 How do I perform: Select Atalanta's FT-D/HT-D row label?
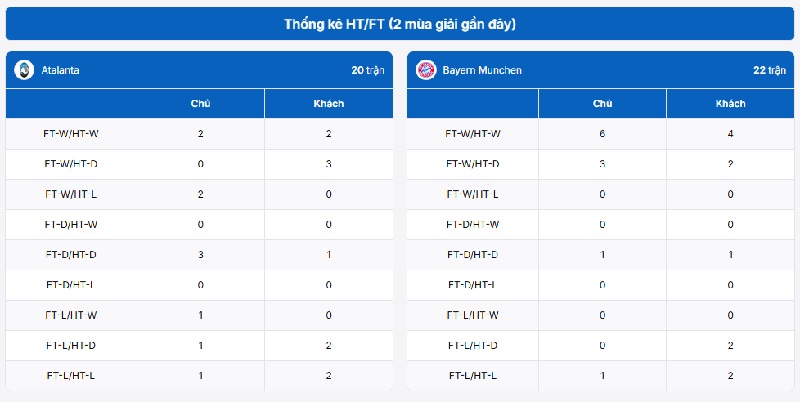71,255
